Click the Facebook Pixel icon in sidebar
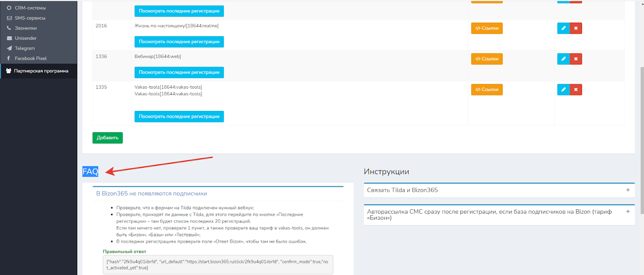The height and width of the screenshot is (275, 644). [9, 58]
